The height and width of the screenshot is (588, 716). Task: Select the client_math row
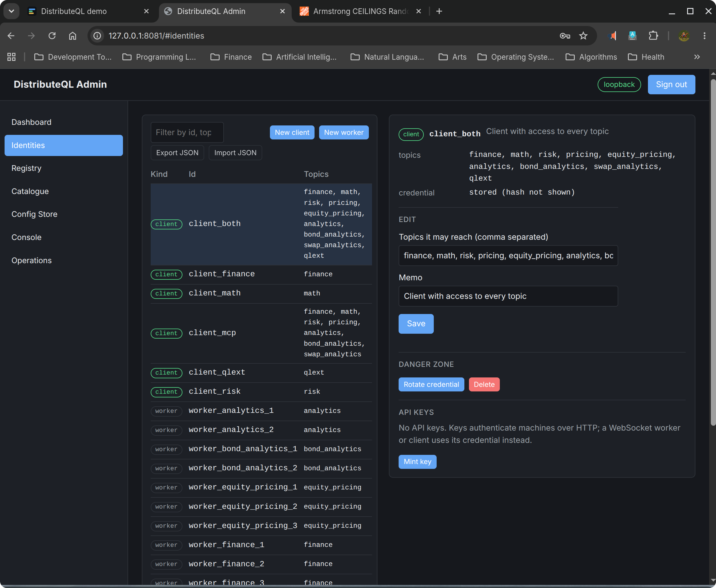click(x=261, y=293)
